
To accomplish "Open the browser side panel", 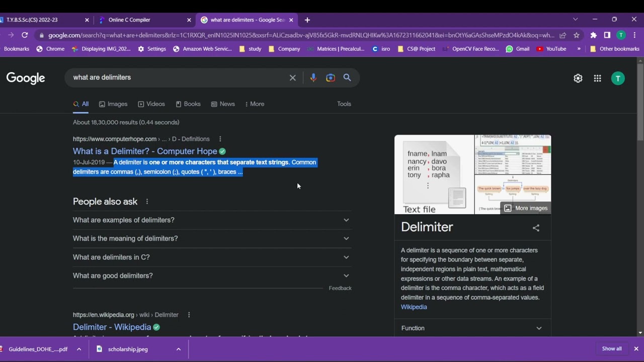I will point(607,35).
